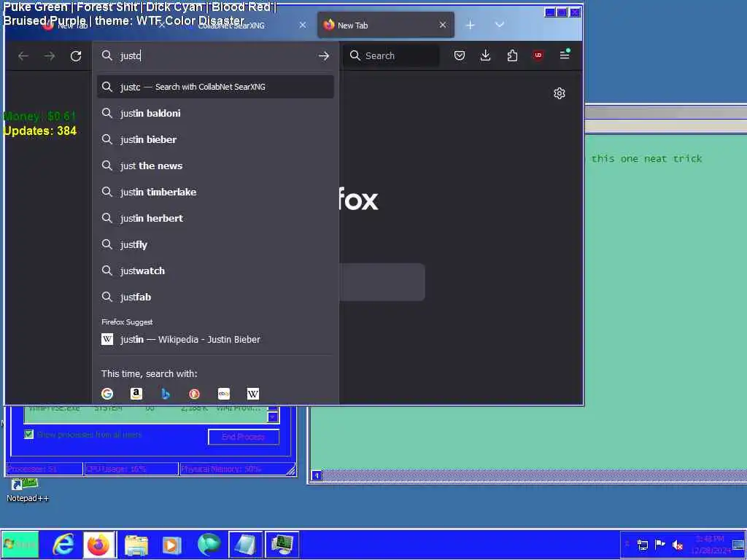Search this time with Amazon icon
This screenshot has height=560, width=747.
coord(136,394)
